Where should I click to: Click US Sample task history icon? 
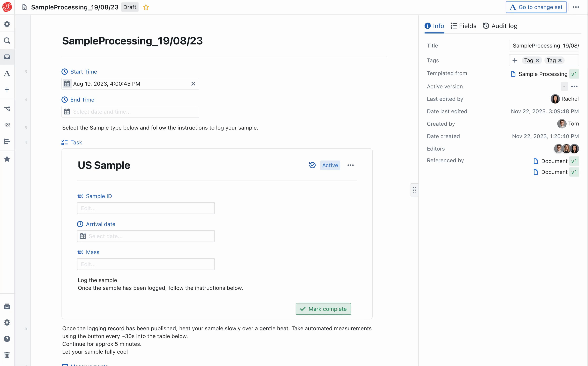click(x=312, y=165)
